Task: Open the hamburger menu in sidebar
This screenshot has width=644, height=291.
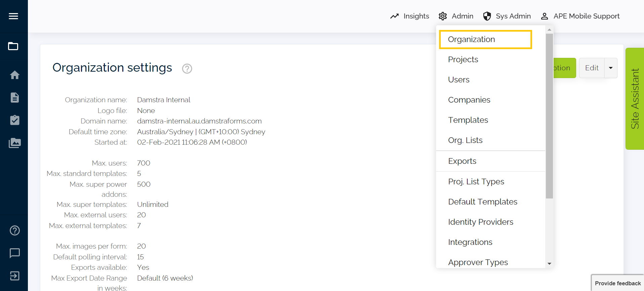Action: 13,16
